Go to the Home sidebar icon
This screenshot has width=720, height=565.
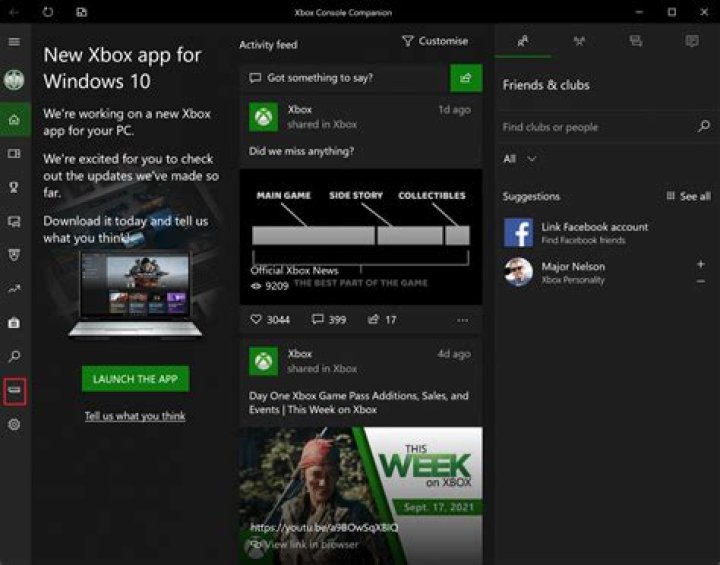coord(14,120)
